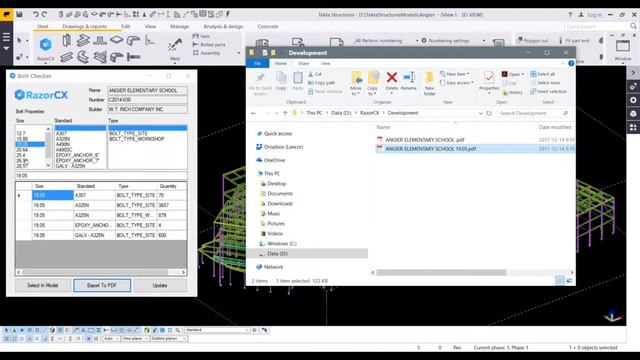Image resolution: width=640 pixels, height=360 pixels.
Task: Select A490N in Standard list
Action: pyautogui.click(x=63, y=144)
